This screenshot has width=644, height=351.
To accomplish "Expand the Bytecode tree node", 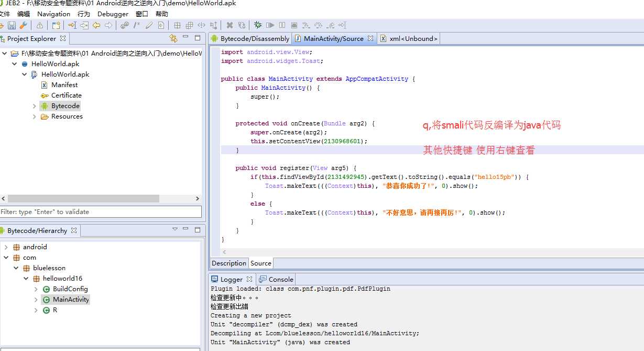I will click(x=35, y=106).
